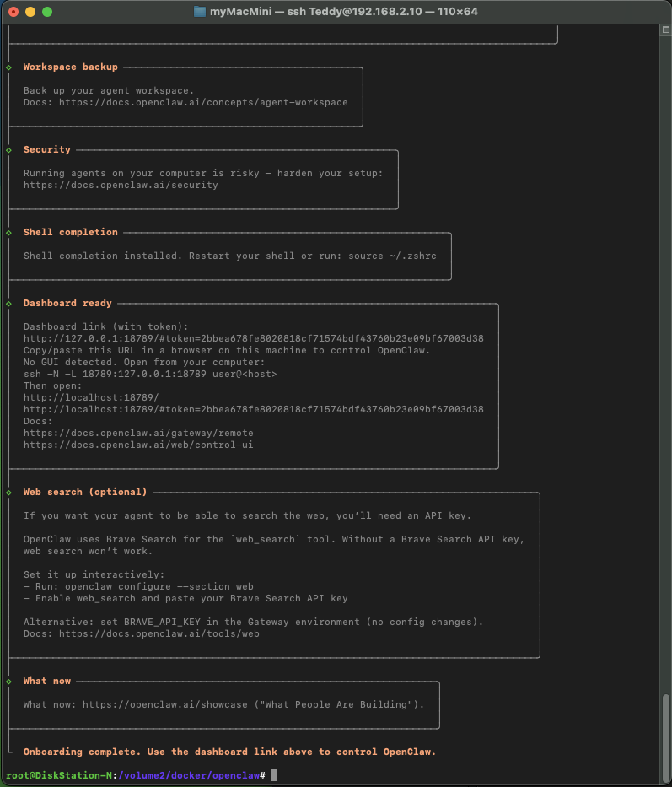This screenshot has width=672, height=787.
Task: Click the diamond marker beside Security heading
Action: pos(8,150)
